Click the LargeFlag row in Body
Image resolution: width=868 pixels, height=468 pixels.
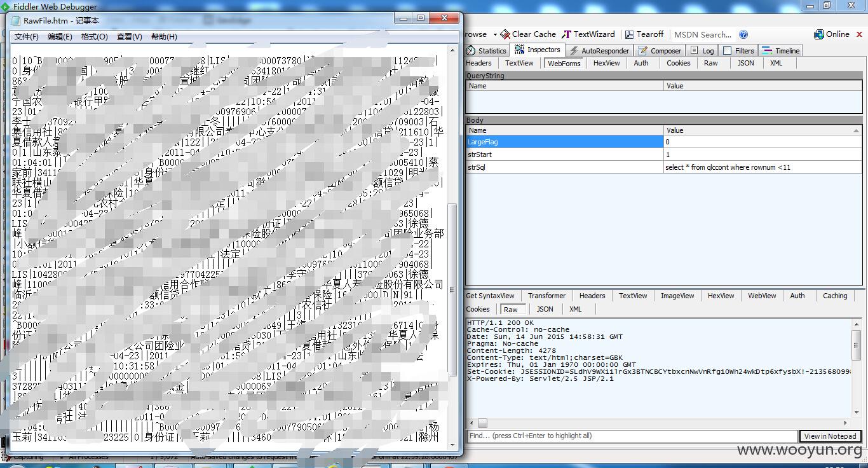tap(664, 142)
